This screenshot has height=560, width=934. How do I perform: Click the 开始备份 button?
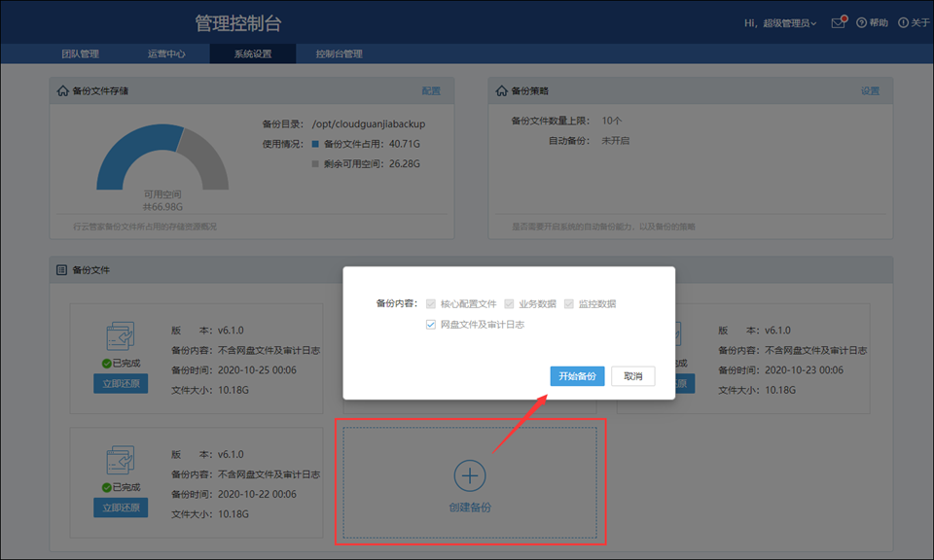coord(577,376)
